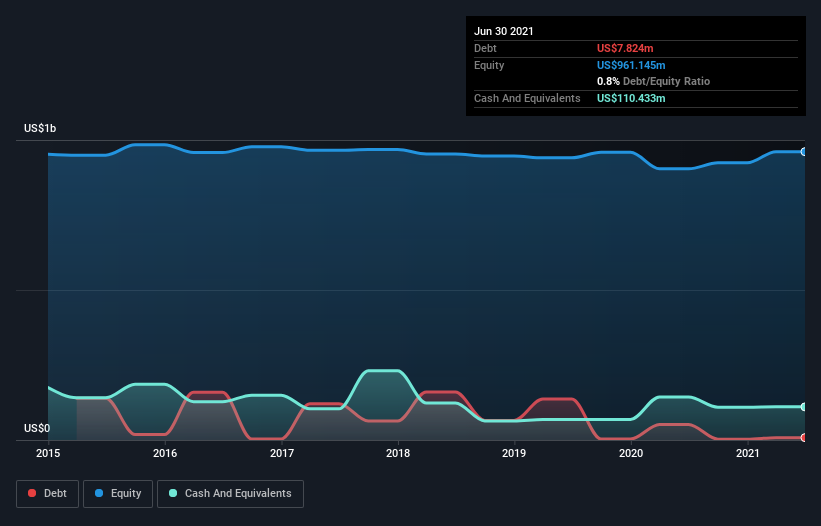Image resolution: width=821 pixels, height=526 pixels.
Task: Click the Jun 30 2021 tooltip date
Action: coord(504,31)
